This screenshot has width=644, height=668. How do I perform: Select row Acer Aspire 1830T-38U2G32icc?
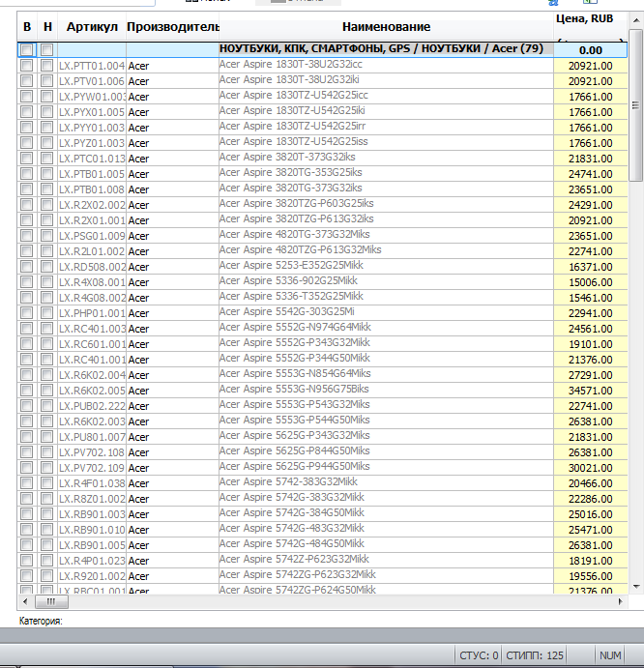(322, 66)
